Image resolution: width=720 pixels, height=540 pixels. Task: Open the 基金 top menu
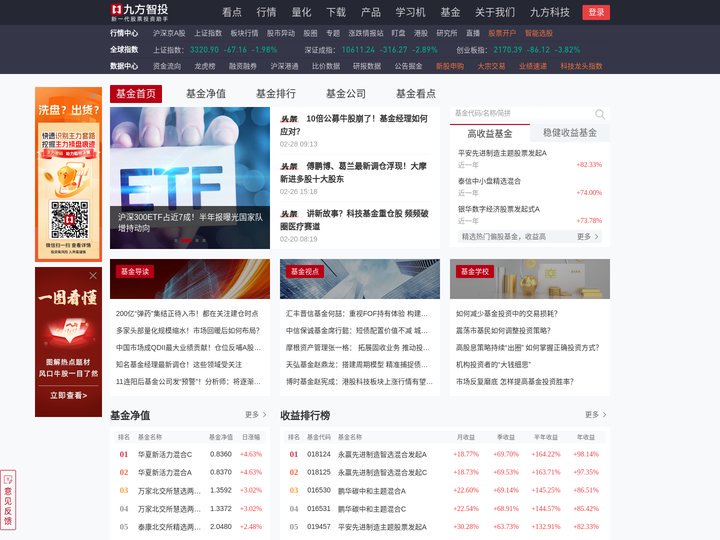pos(450,12)
